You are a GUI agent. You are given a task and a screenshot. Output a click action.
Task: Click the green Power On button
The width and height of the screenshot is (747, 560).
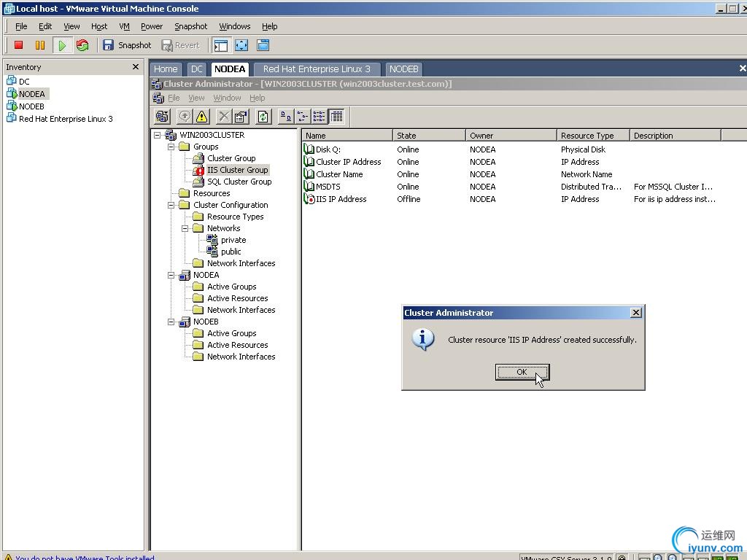[62, 45]
